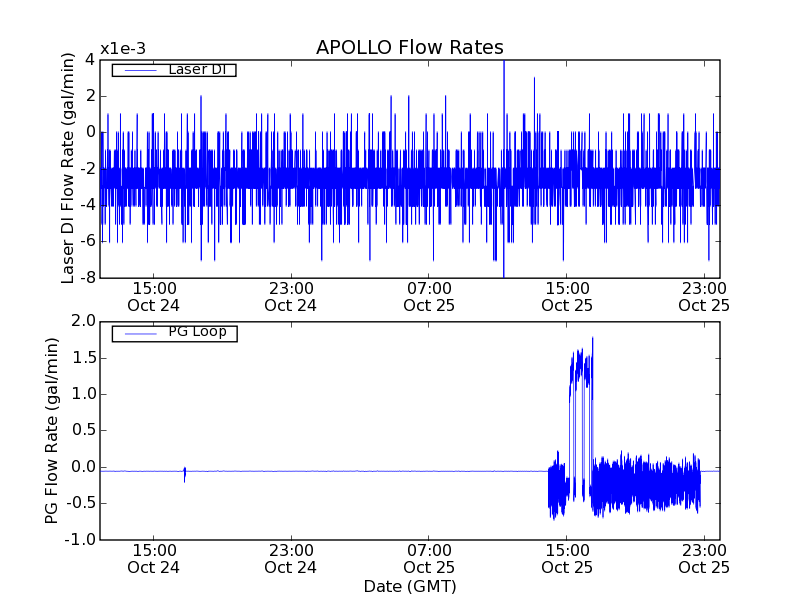Click the small PG Loop blip on Oct 24
The image size is (800, 600).
click(x=185, y=474)
